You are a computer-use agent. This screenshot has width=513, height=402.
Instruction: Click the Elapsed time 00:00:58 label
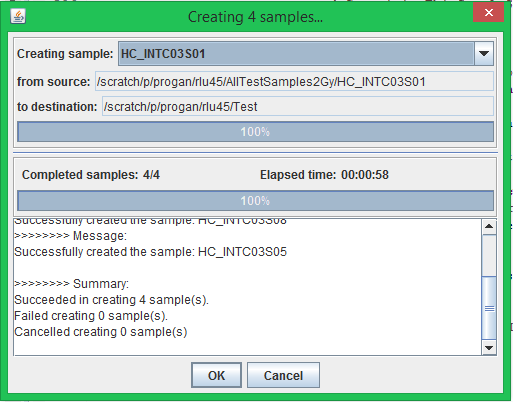click(324, 175)
